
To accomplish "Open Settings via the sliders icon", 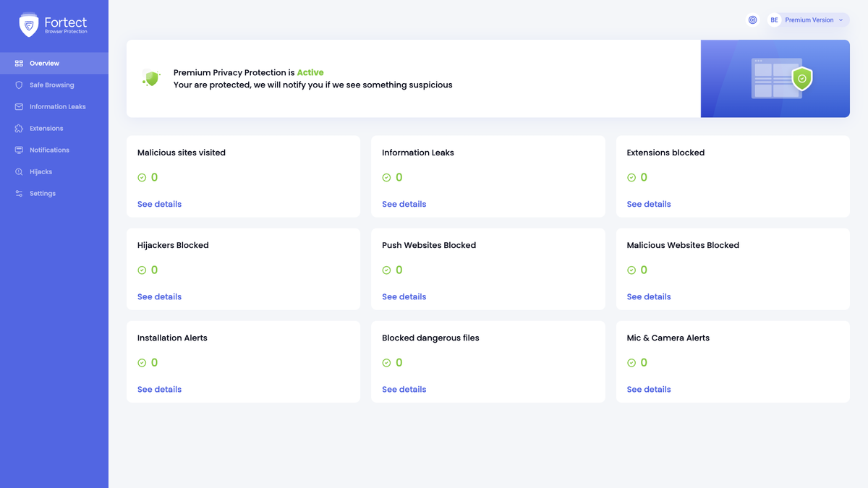I will [x=17, y=193].
